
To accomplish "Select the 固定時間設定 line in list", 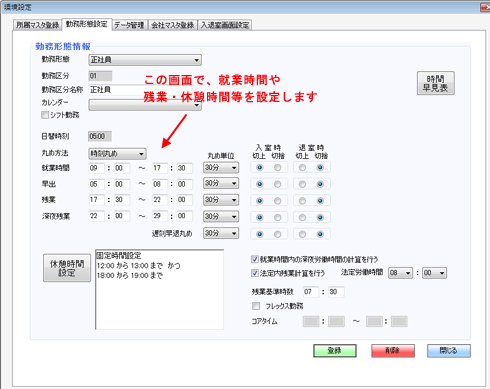I will (119, 256).
